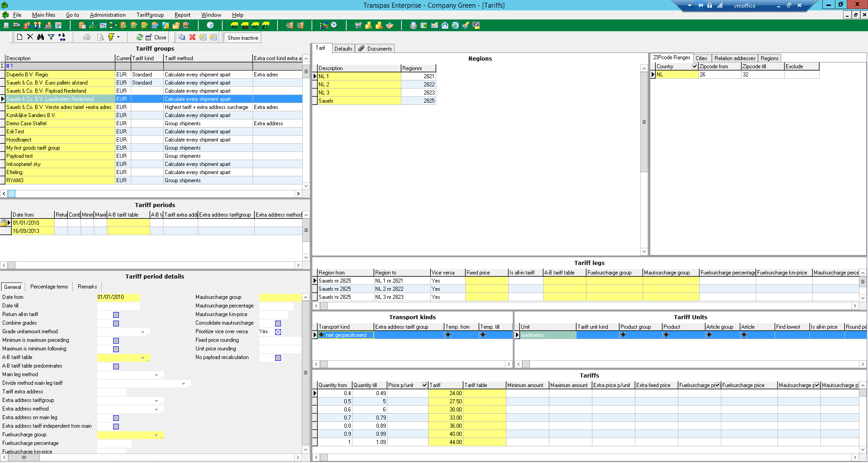Open the Tariffgroup menu
The width and height of the screenshot is (868, 463).
coord(150,15)
